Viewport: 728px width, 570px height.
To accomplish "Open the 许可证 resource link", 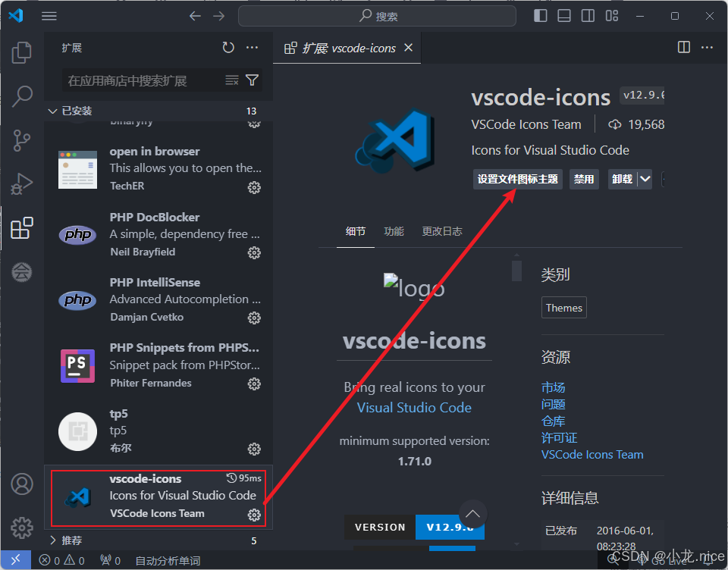I will click(559, 437).
